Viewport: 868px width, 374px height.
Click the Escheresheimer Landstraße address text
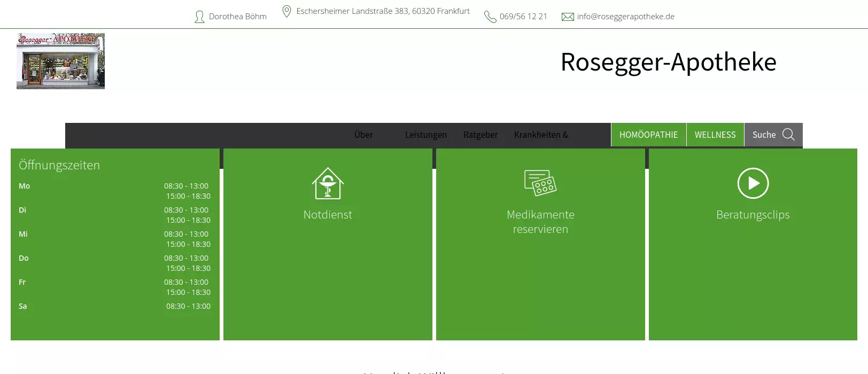point(383,11)
